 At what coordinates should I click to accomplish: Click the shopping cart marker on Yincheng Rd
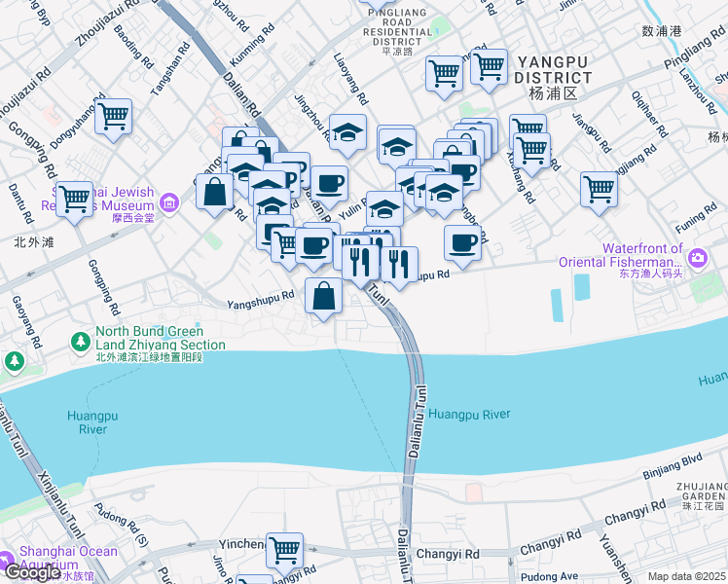pyautogui.click(x=284, y=552)
